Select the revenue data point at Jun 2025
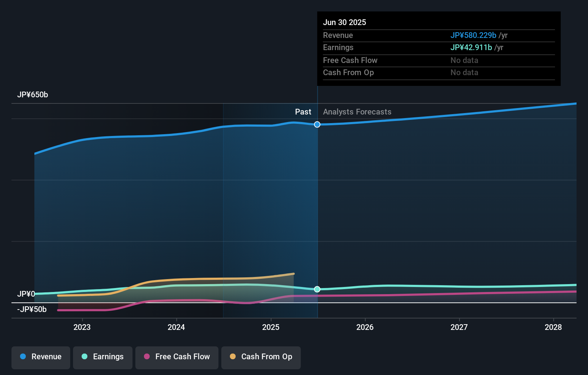This screenshot has height=375, width=588. pyautogui.click(x=317, y=125)
